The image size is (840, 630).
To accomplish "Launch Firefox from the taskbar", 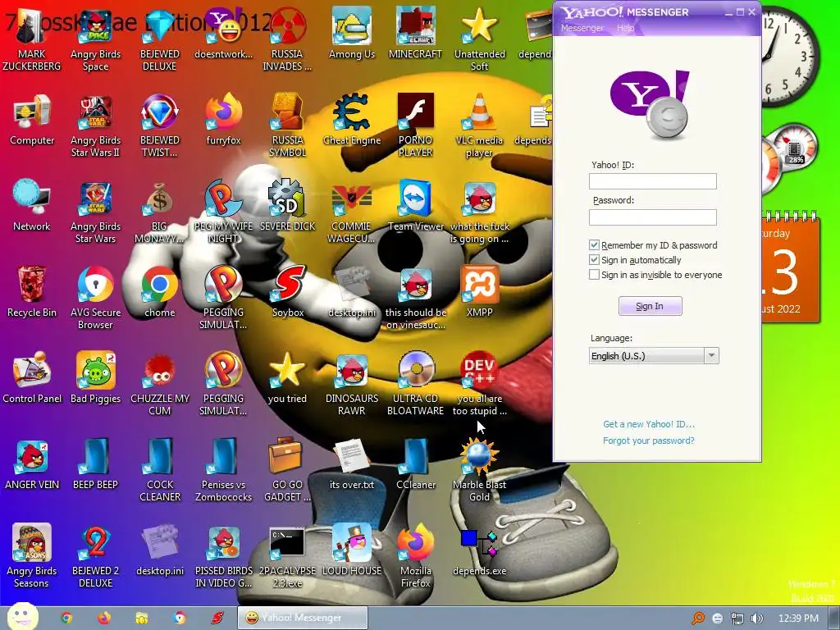I will coord(104,619).
